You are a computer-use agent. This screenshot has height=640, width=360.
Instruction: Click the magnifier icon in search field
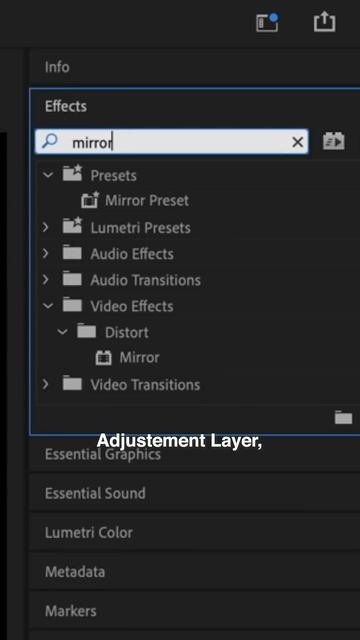tap(50, 141)
